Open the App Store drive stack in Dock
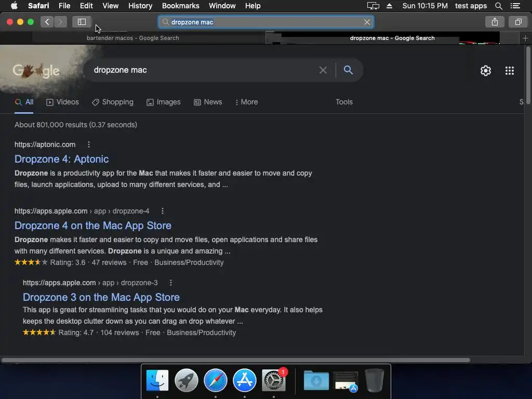 [x=345, y=381]
